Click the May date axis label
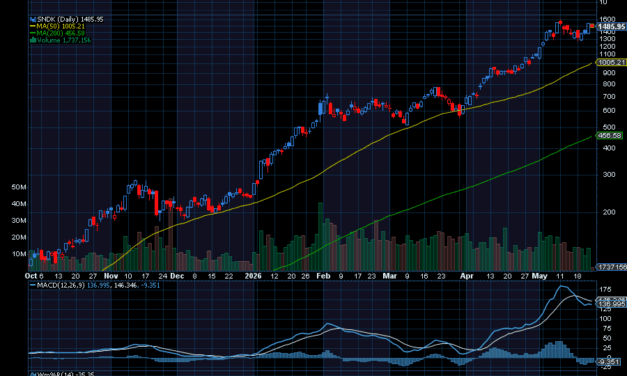The width and height of the screenshot is (627, 376). click(x=539, y=276)
